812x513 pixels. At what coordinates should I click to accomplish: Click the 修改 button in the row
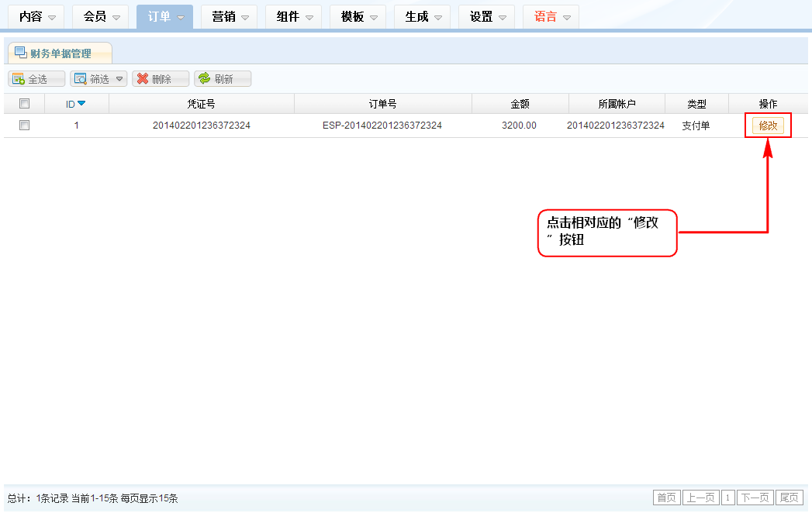point(768,126)
